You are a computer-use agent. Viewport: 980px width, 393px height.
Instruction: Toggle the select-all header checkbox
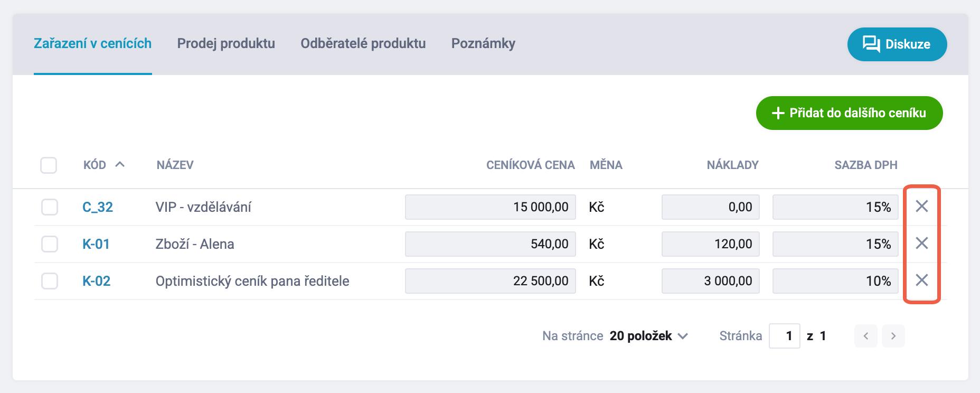49,165
